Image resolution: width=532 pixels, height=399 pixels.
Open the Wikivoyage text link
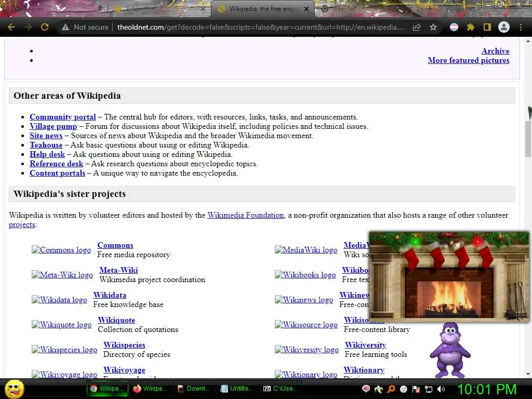pos(124,370)
